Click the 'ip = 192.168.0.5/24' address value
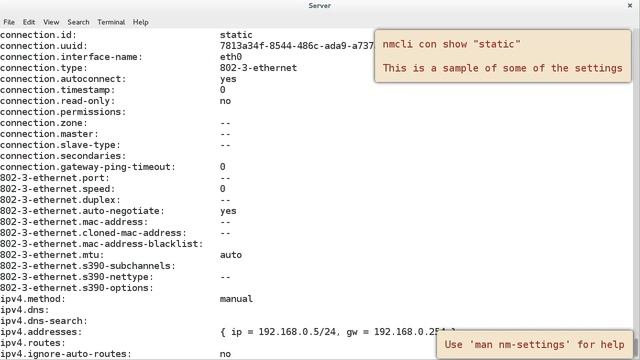The width and height of the screenshot is (640, 360). pos(283,332)
